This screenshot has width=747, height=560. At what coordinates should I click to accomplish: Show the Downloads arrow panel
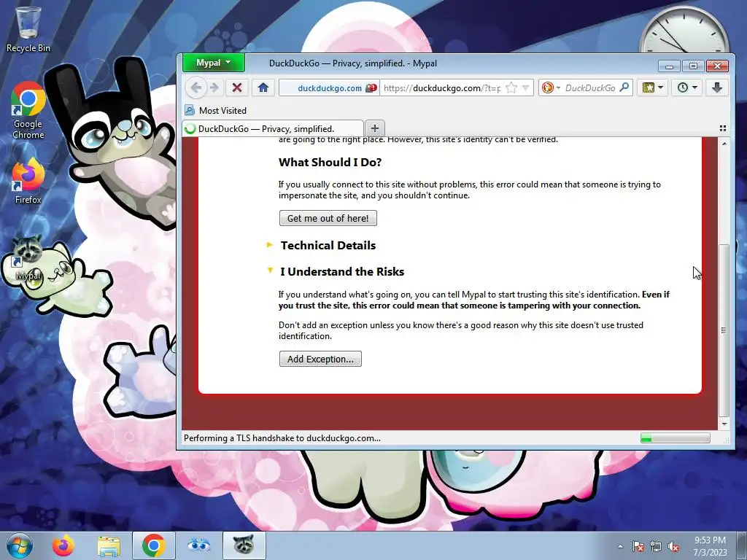[x=717, y=87]
